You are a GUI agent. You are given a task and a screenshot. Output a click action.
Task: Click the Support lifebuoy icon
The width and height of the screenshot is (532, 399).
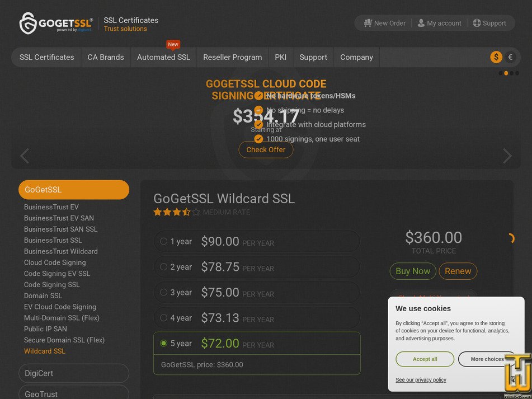tap(477, 23)
